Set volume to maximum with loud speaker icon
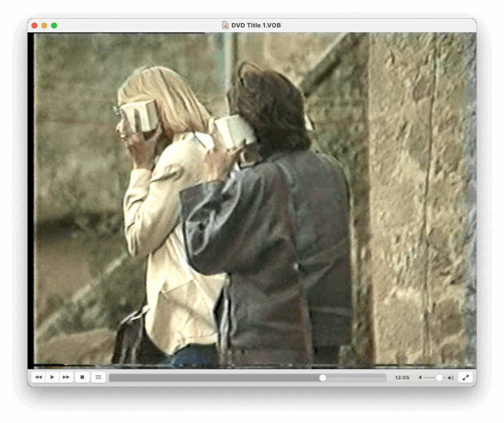The width and height of the screenshot is (504, 423). pos(450,378)
